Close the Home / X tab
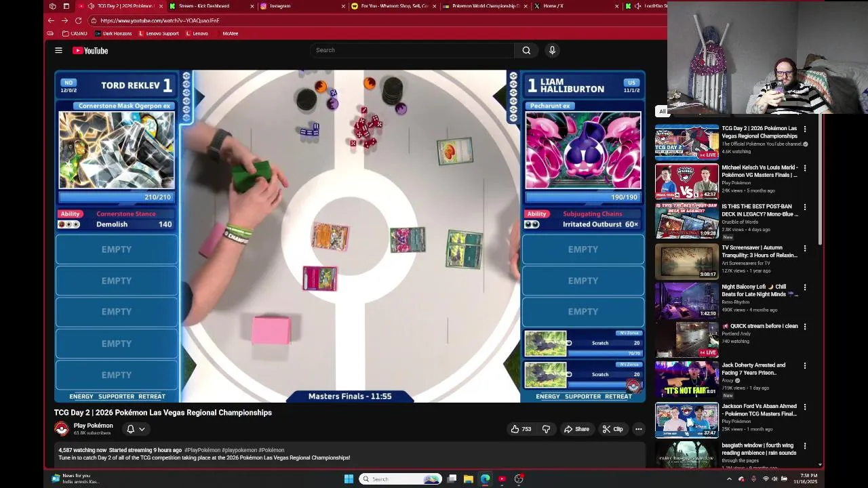This screenshot has width=868, height=488. pos(616,6)
